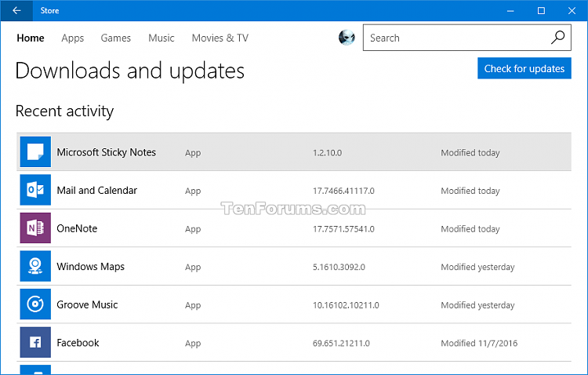The height and width of the screenshot is (375, 588).
Task: Click the Downloads and updates heading
Action: tap(129, 71)
